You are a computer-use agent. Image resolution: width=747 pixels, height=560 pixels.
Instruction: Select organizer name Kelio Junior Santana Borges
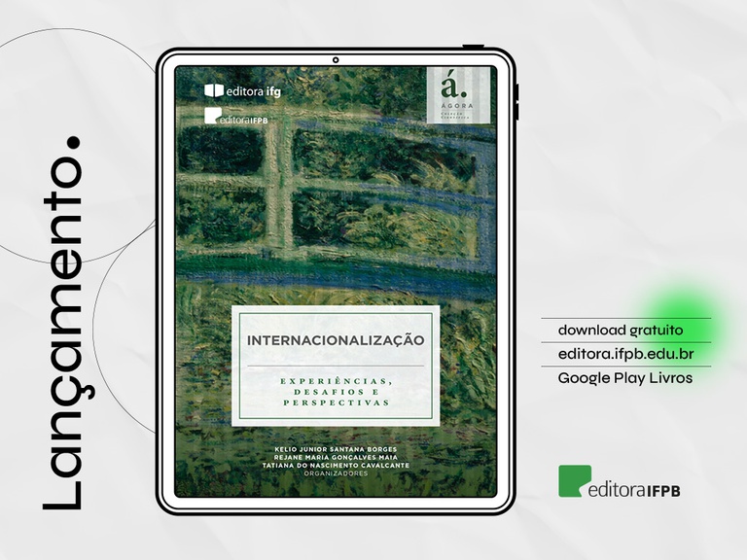pos(336,448)
